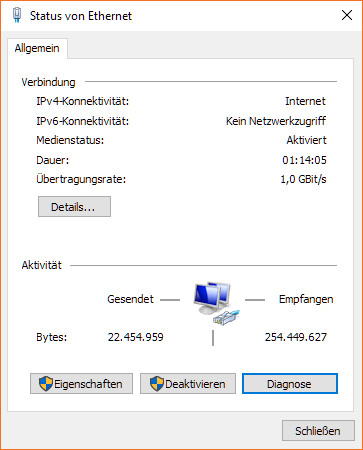Screen dimensions: 363x450
Task: Click the Empfangen label
Action: pyautogui.click(x=306, y=299)
